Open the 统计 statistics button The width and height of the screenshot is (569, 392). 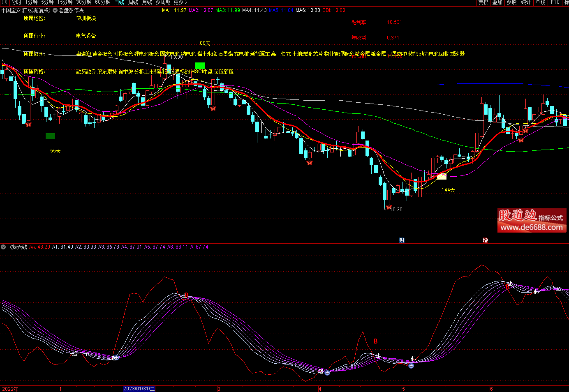point(525,2)
